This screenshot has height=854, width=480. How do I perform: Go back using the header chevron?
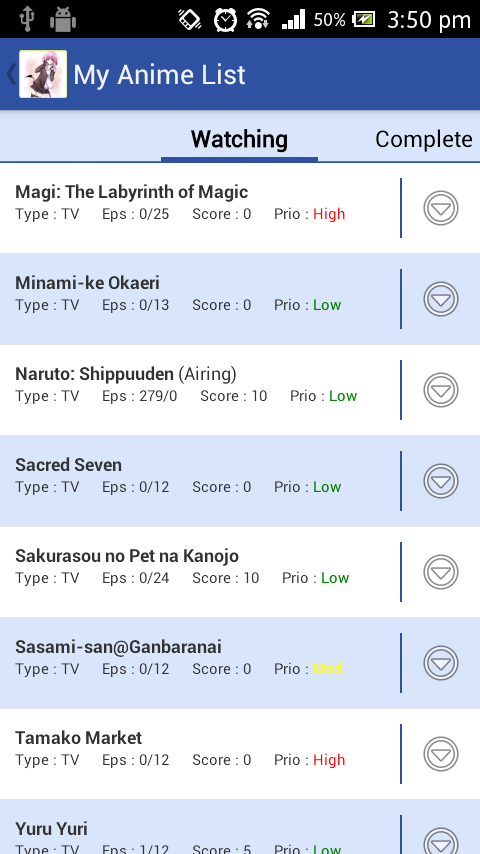(10, 74)
